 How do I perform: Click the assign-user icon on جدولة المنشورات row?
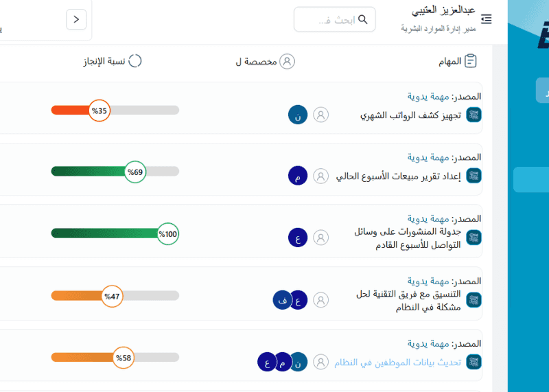coord(321,238)
